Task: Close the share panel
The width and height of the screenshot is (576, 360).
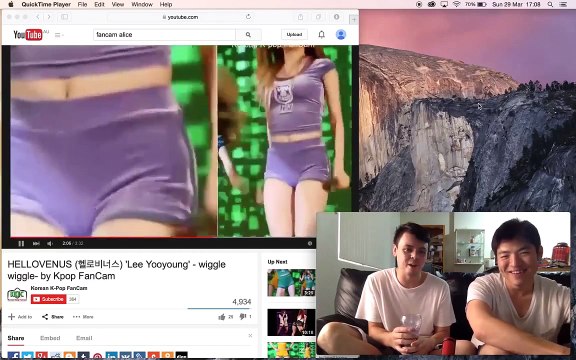Action: point(250,336)
